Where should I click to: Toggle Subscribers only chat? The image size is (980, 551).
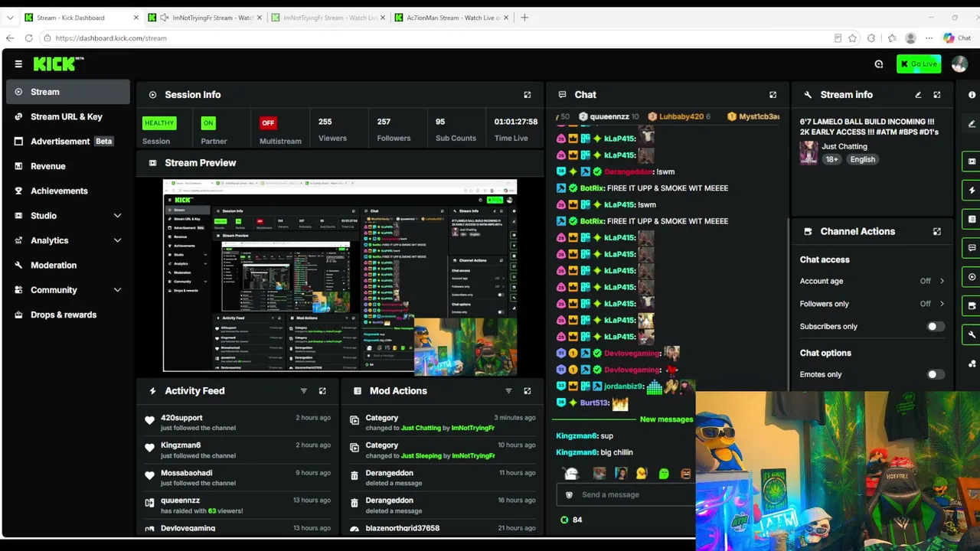point(936,327)
